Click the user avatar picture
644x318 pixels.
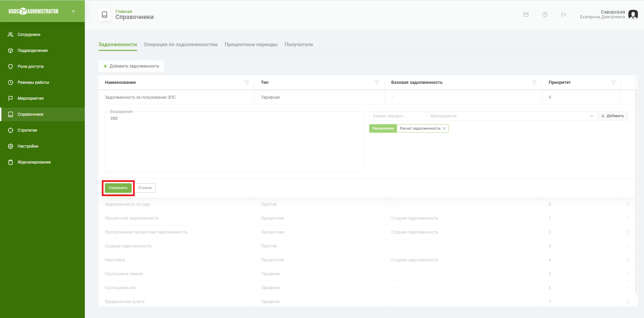click(x=633, y=15)
